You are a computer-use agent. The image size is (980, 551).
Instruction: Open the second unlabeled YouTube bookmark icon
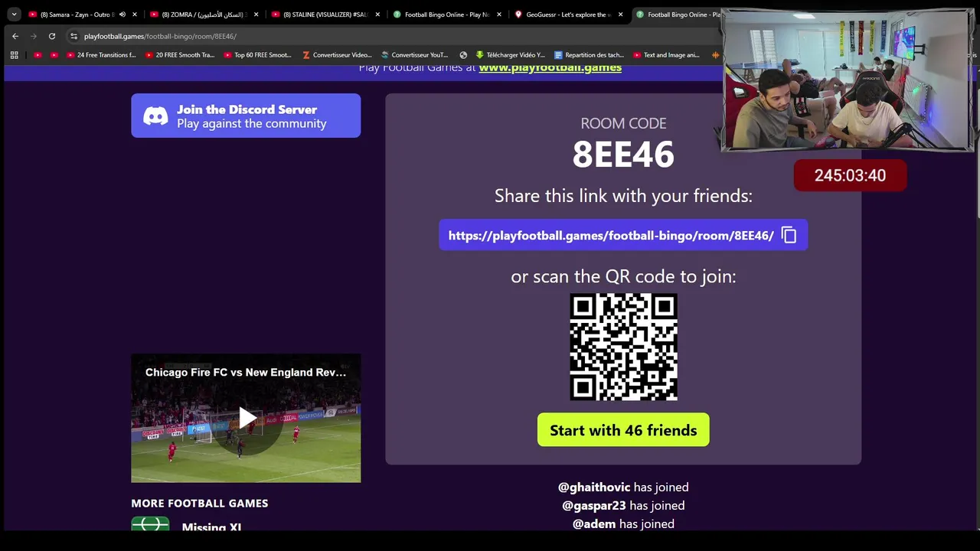[54, 55]
